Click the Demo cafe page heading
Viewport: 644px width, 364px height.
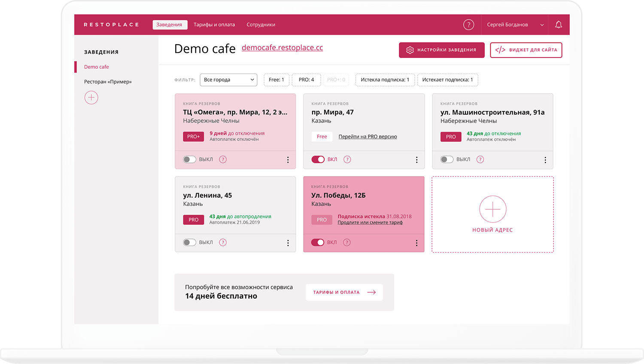205,49
